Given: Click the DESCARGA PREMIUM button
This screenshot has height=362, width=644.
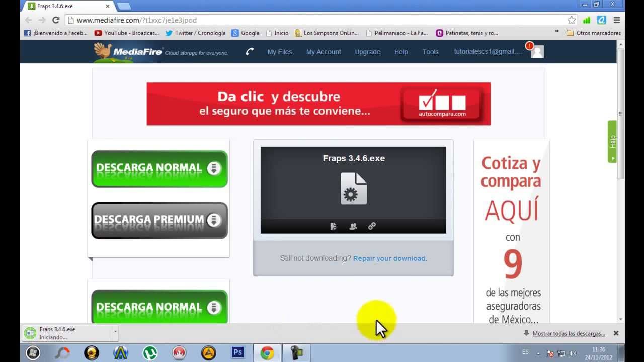Looking at the screenshot, I should tap(159, 220).
